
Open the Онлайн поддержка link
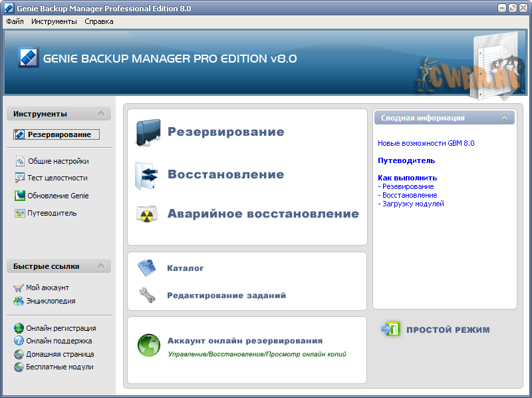pyautogui.click(x=59, y=341)
